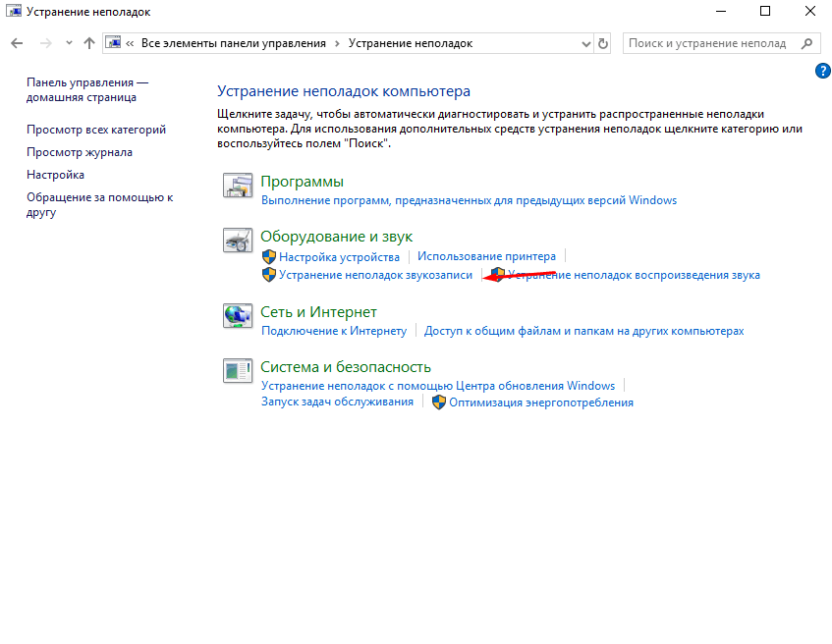The width and height of the screenshot is (832, 644).
Task: Click the magnifier search icon
Action: tap(807, 43)
